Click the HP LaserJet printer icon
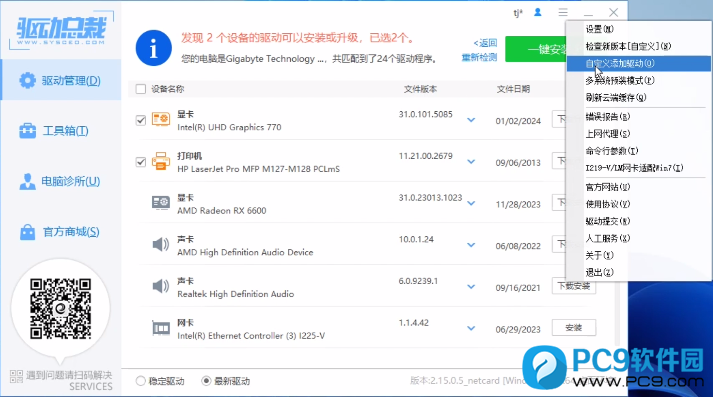713x397 pixels. click(161, 162)
